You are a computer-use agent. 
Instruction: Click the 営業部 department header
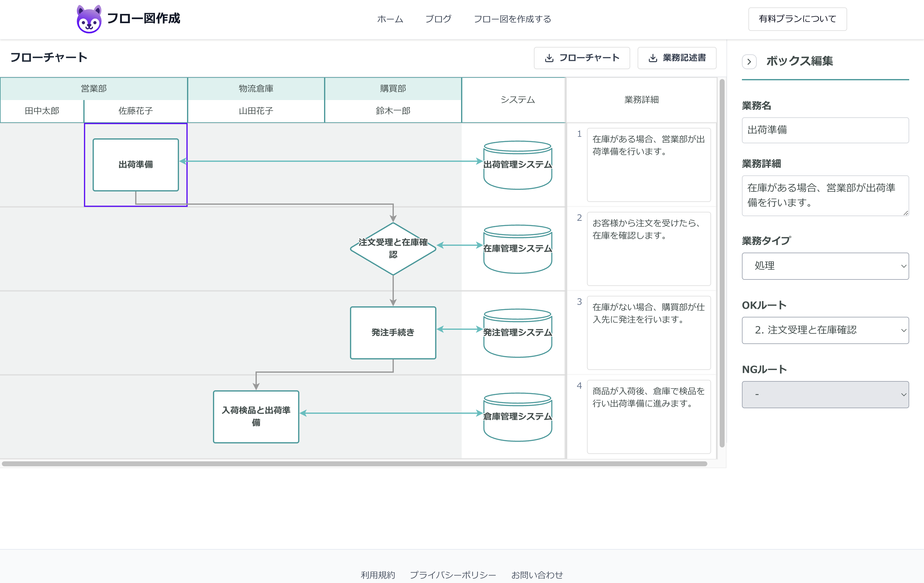point(94,89)
